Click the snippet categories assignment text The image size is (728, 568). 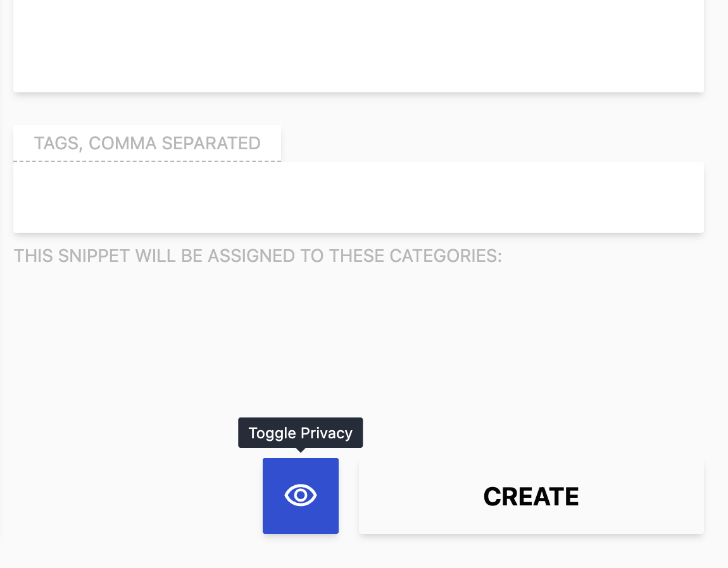click(258, 256)
